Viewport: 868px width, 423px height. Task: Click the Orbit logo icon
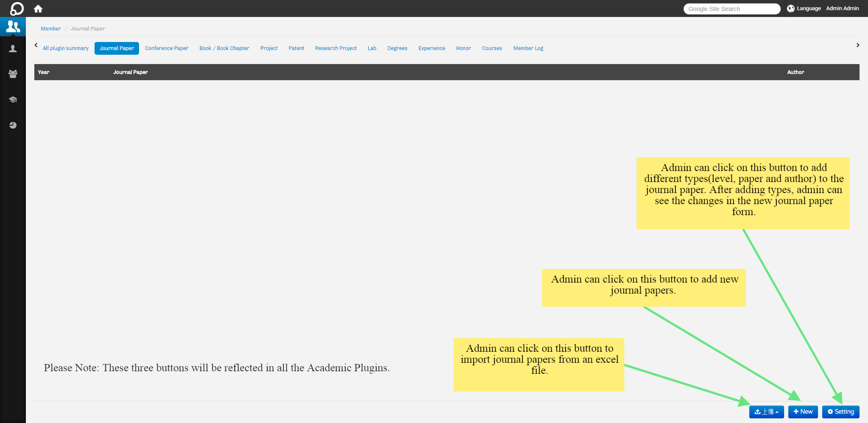(x=17, y=8)
